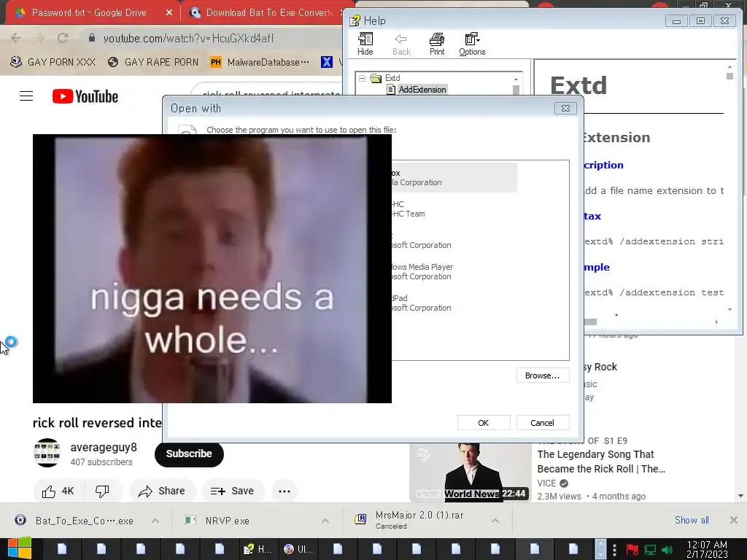Cancel the Open with dialog

542,422
